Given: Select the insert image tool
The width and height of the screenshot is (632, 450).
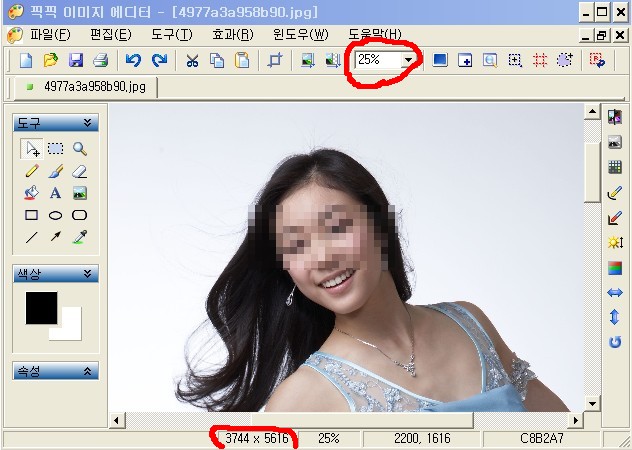Looking at the screenshot, I should [x=79, y=193].
